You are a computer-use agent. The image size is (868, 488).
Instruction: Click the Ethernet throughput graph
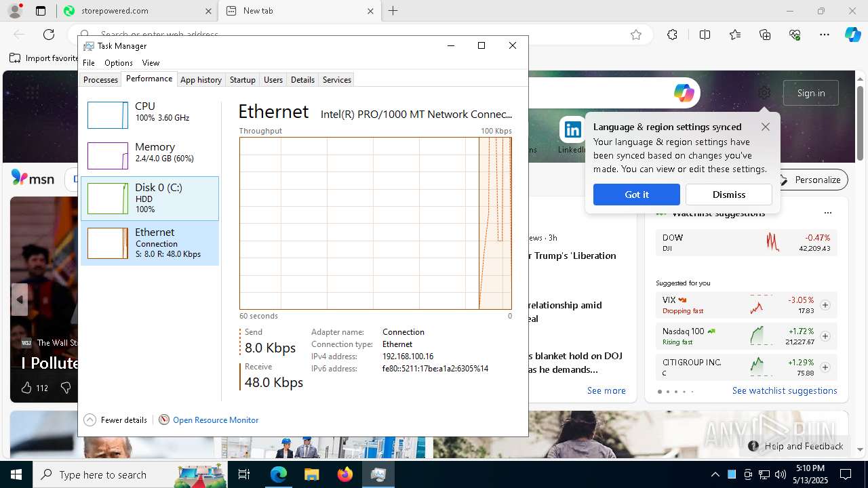(375, 223)
